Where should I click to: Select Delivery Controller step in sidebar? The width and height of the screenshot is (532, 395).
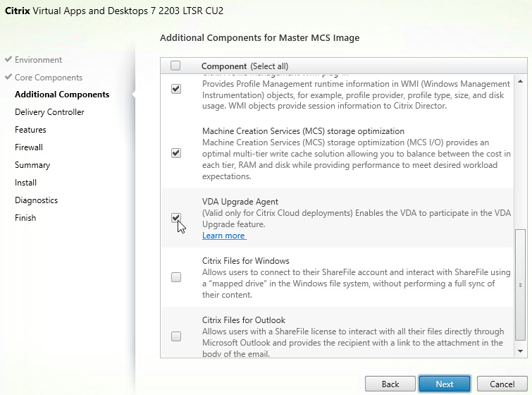pyautogui.click(x=49, y=112)
